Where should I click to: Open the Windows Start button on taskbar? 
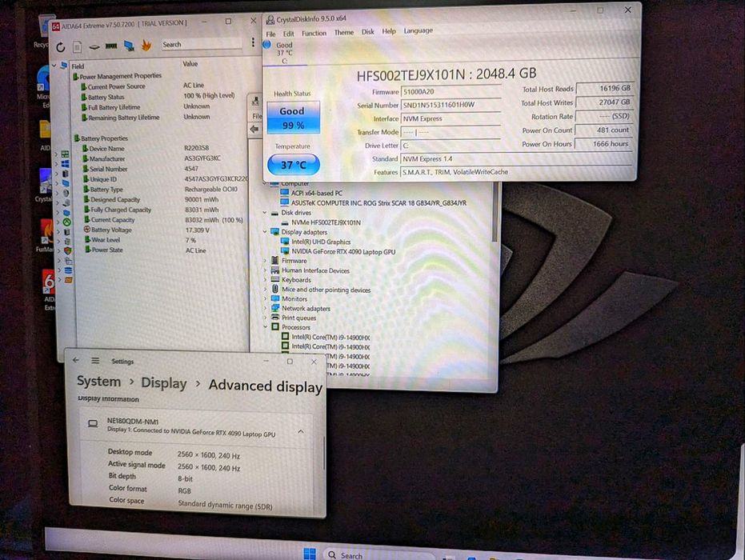tap(310, 554)
